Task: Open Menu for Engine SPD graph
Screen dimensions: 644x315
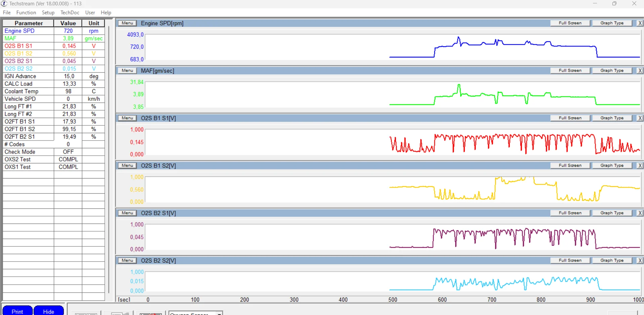Action: [127, 23]
